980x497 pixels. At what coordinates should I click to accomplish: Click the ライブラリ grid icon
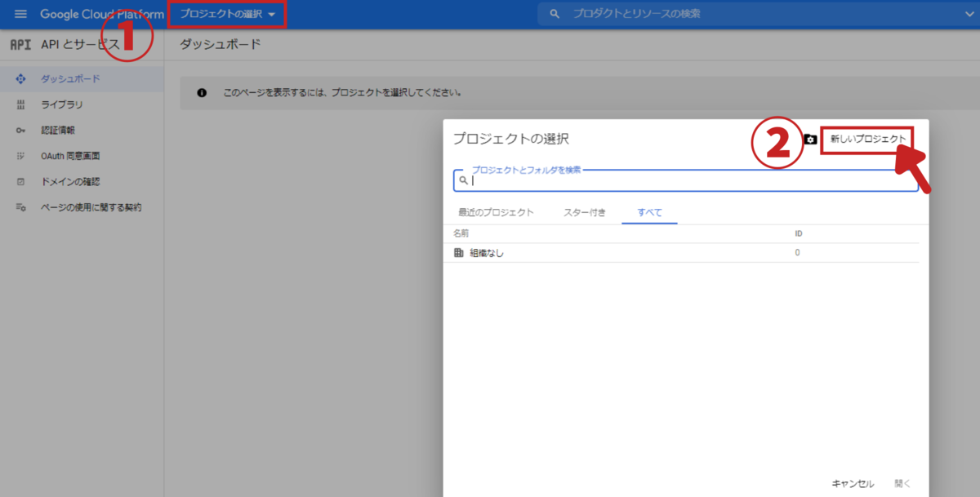21,104
